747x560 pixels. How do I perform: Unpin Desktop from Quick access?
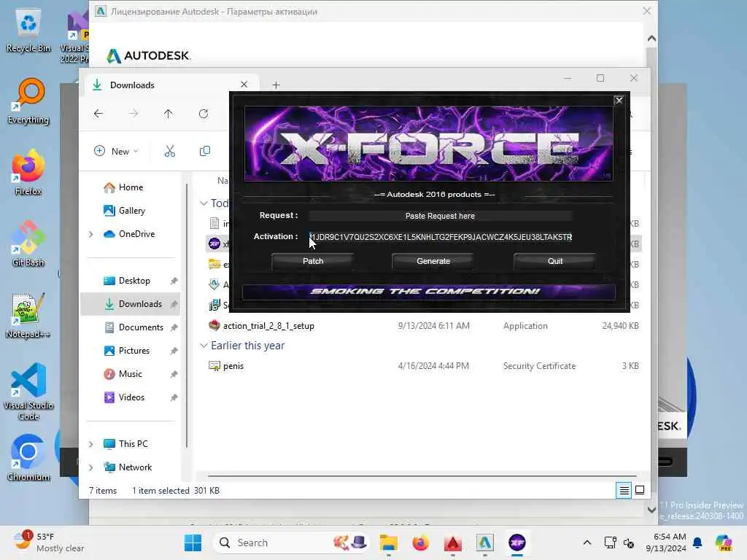(174, 281)
